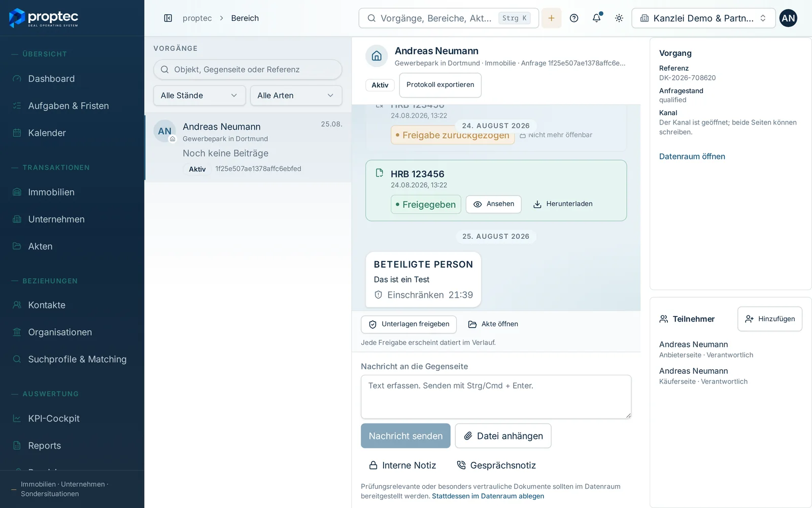Select Interne Notiz

[402, 465]
